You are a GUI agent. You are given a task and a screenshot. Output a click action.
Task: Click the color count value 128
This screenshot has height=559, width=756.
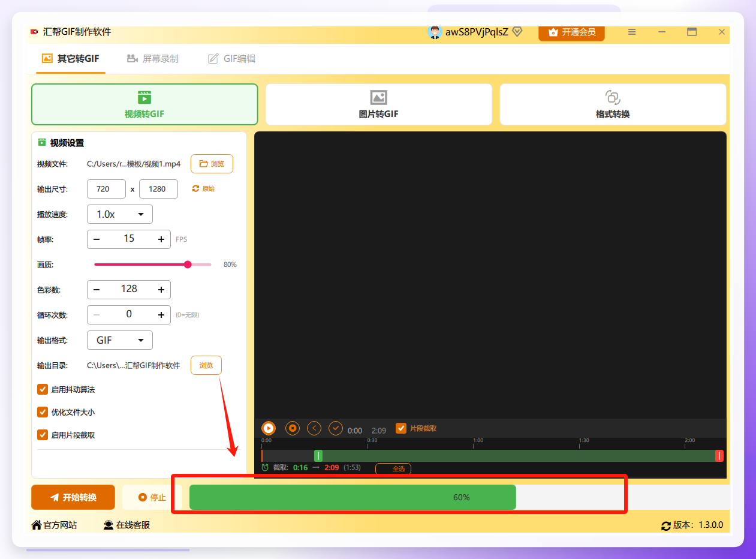[x=129, y=289]
